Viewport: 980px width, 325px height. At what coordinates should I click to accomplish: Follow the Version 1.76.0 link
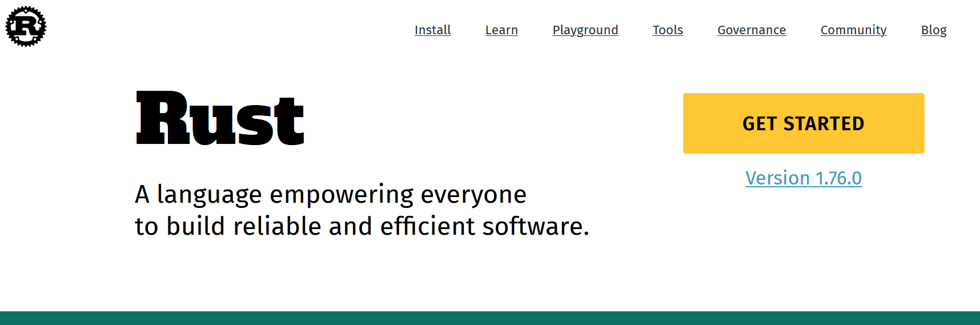pyautogui.click(x=803, y=178)
